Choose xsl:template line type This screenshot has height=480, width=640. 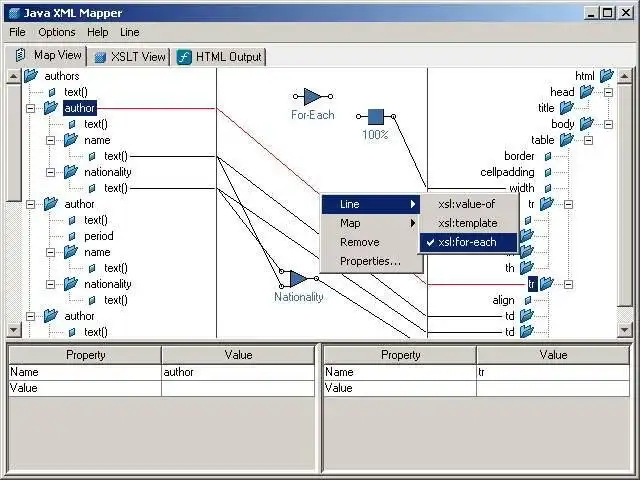coord(468,223)
